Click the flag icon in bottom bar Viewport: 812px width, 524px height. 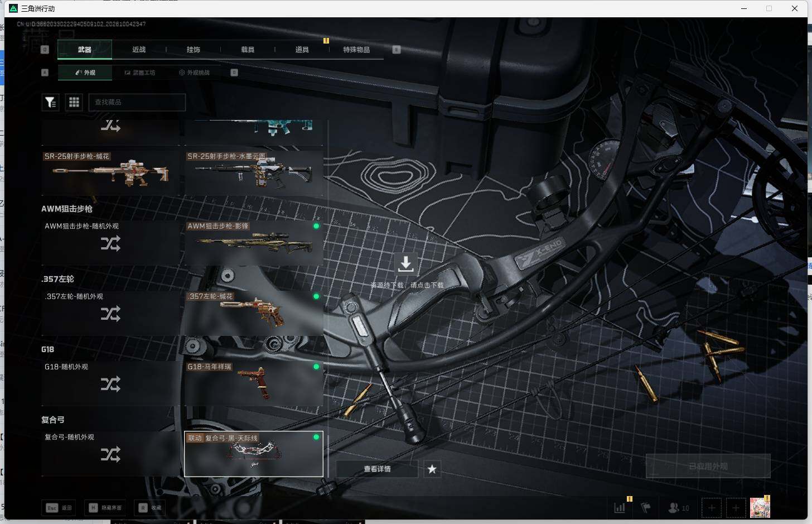coord(646,508)
